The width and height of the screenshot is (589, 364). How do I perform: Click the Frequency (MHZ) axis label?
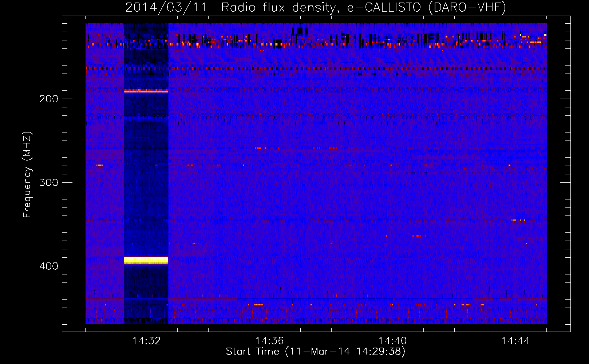27,174
